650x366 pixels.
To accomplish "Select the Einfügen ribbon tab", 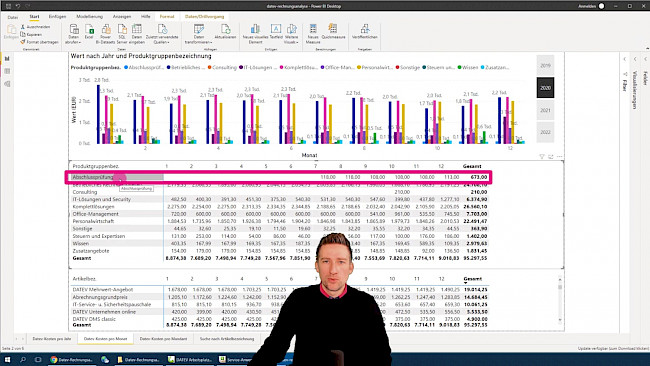I will [57, 17].
